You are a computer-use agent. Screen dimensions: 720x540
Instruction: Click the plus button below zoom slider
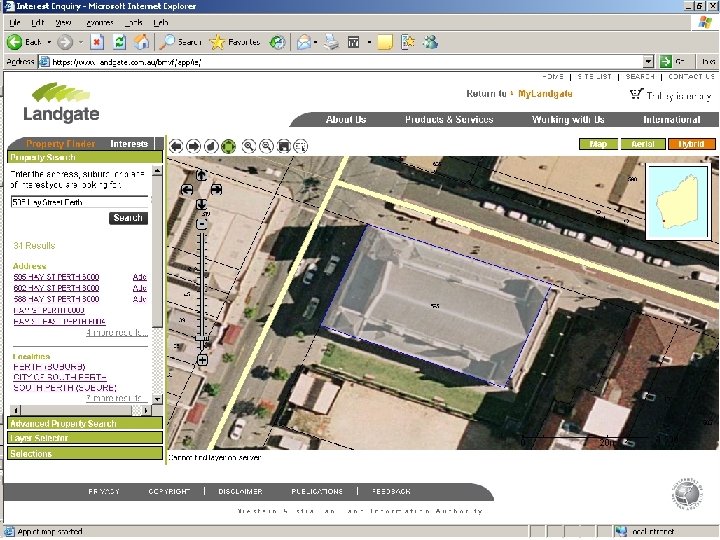(x=202, y=359)
